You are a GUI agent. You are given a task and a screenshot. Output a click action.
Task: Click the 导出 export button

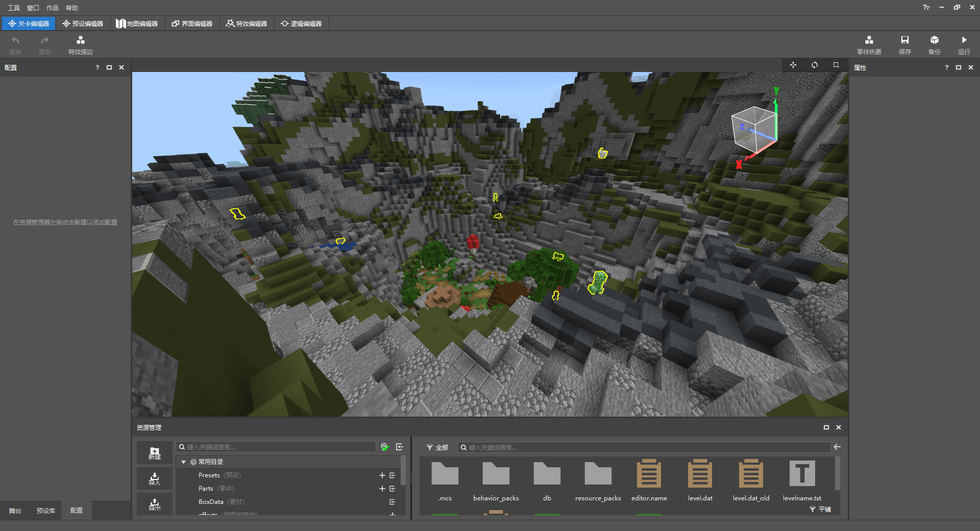click(154, 504)
